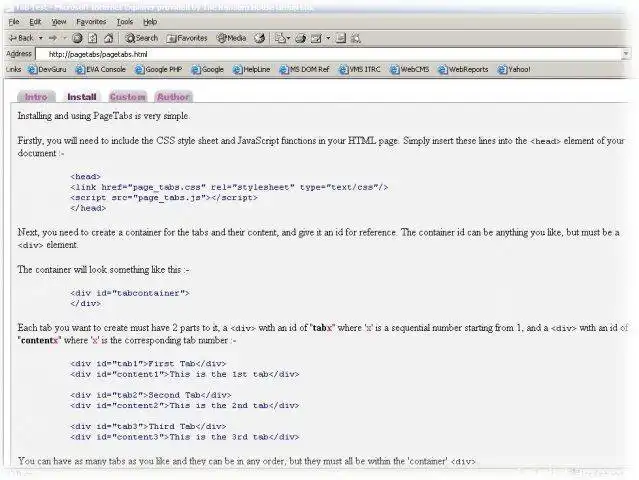Open the Edit icon dropdown arrow
639x480 pixels.
pyautogui.click(x=328, y=38)
